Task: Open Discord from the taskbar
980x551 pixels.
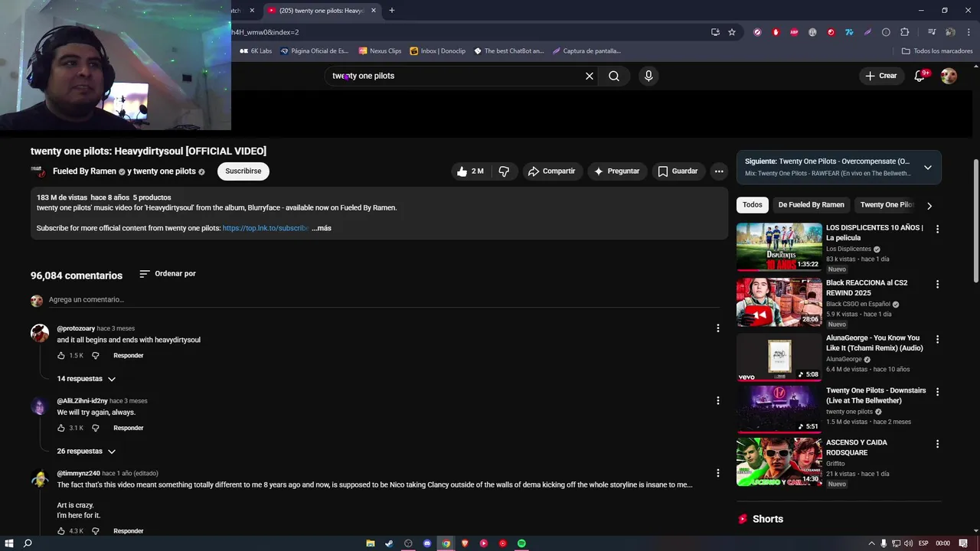Action: (x=427, y=543)
